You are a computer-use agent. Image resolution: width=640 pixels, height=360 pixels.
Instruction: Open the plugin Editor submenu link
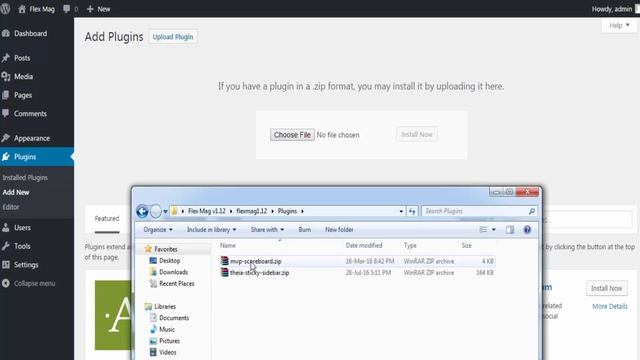(x=11, y=207)
